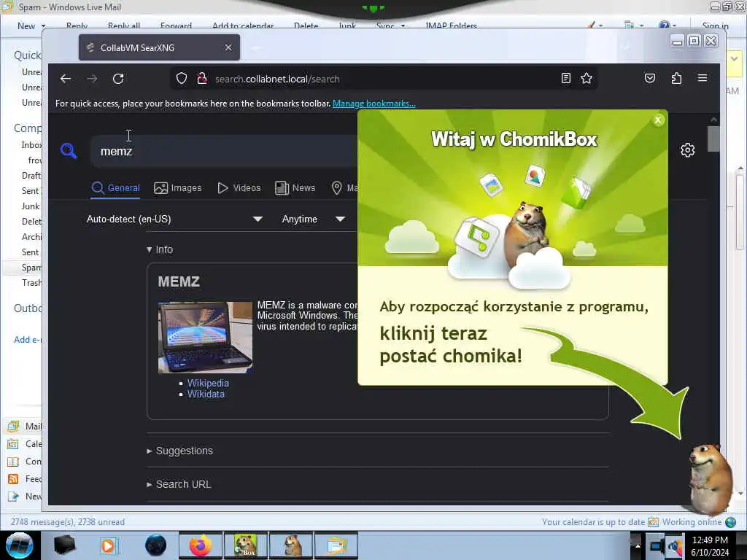Image resolution: width=747 pixels, height=560 pixels.
Task: Collapse the Info section
Action: point(160,249)
